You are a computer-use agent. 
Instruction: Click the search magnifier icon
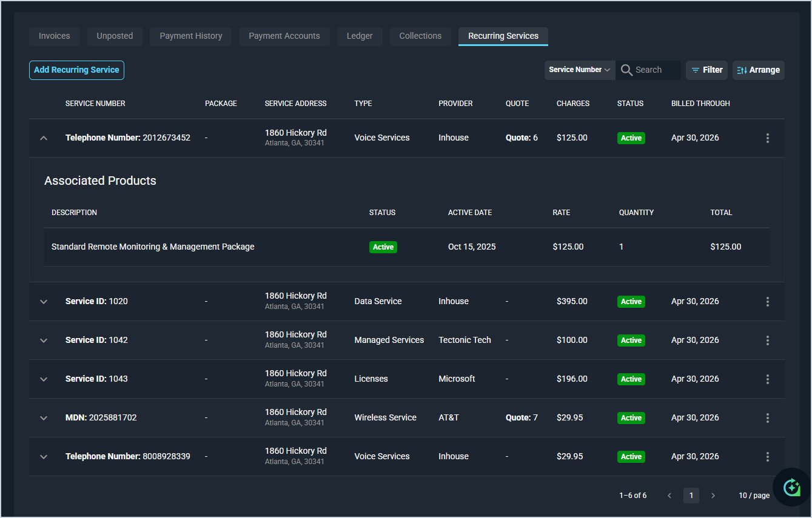tap(626, 70)
